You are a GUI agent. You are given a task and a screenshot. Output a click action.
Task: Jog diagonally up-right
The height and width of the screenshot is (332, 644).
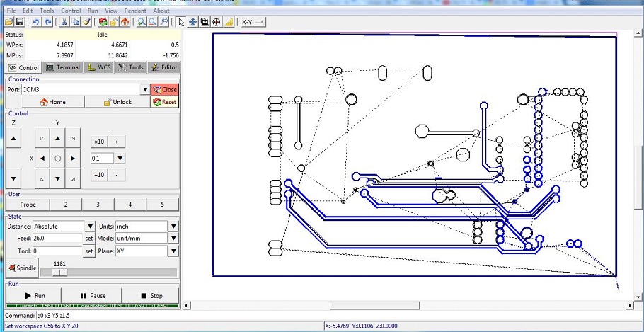point(73,139)
